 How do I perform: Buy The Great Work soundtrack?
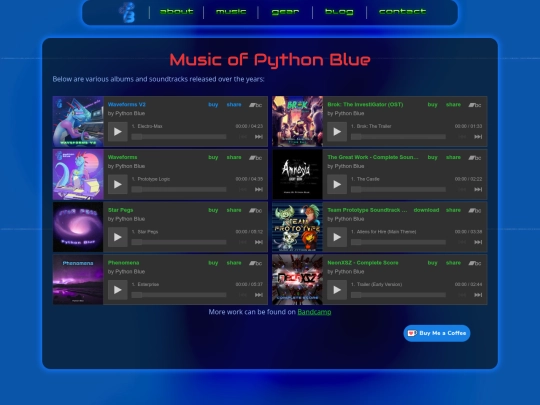pyautogui.click(x=433, y=157)
